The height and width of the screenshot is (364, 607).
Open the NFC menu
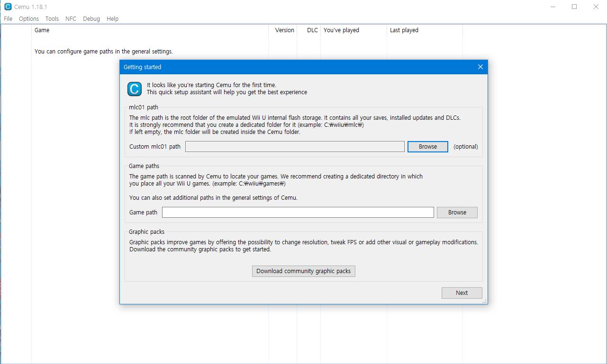tap(71, 18)
